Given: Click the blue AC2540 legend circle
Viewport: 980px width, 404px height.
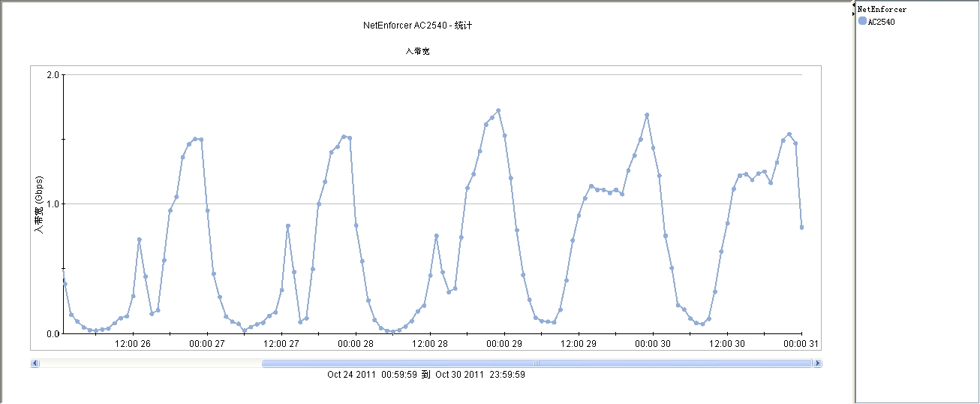Looking at the screenshot, I should (862, 21).
